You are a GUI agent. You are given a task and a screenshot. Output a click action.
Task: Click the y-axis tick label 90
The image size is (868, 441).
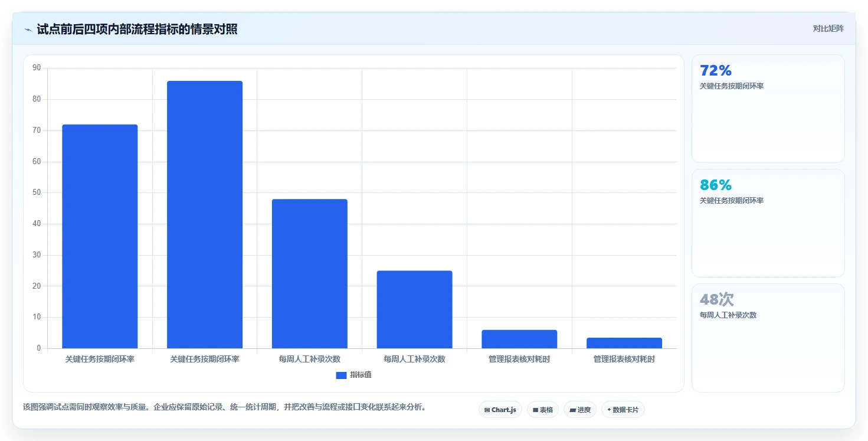[x=37, y=68]
